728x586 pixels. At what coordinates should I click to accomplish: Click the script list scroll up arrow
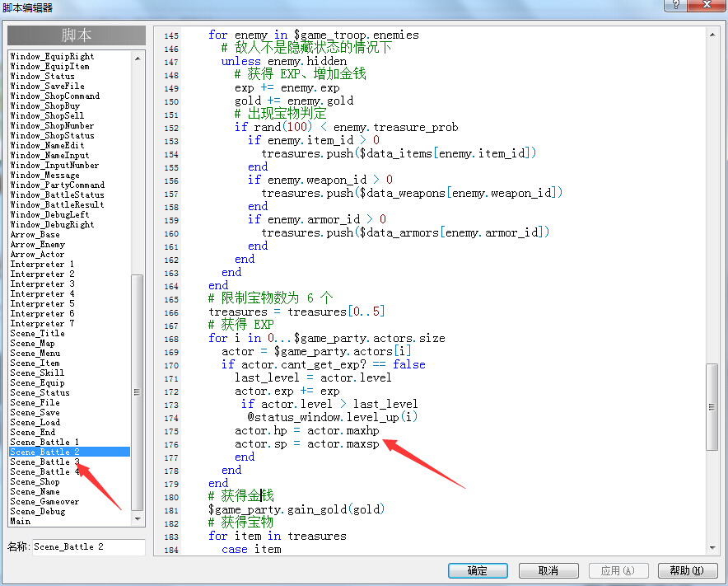coord(138,59)
